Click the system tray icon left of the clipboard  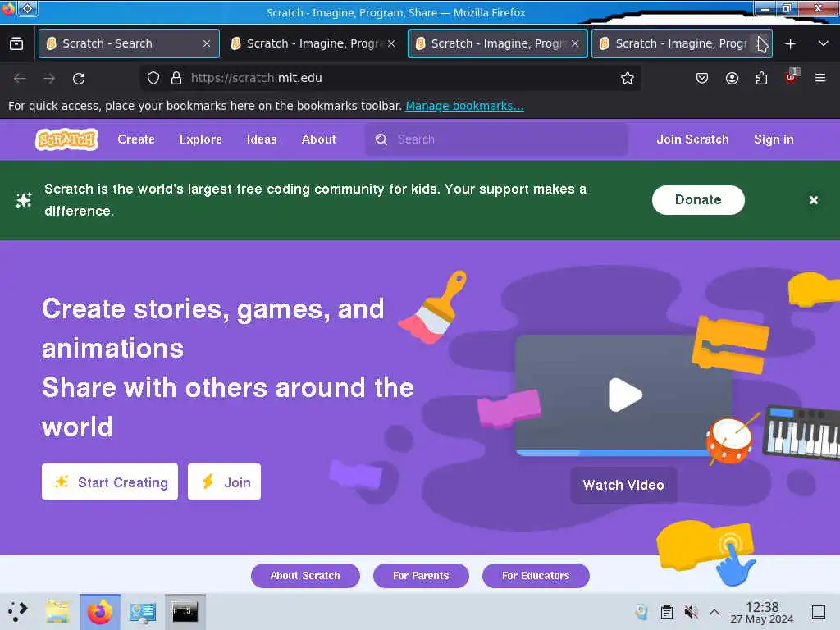point(641,611)
